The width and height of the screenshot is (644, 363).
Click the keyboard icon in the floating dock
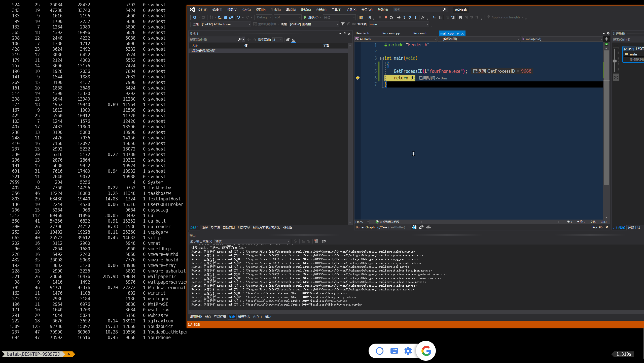point(394,351)
